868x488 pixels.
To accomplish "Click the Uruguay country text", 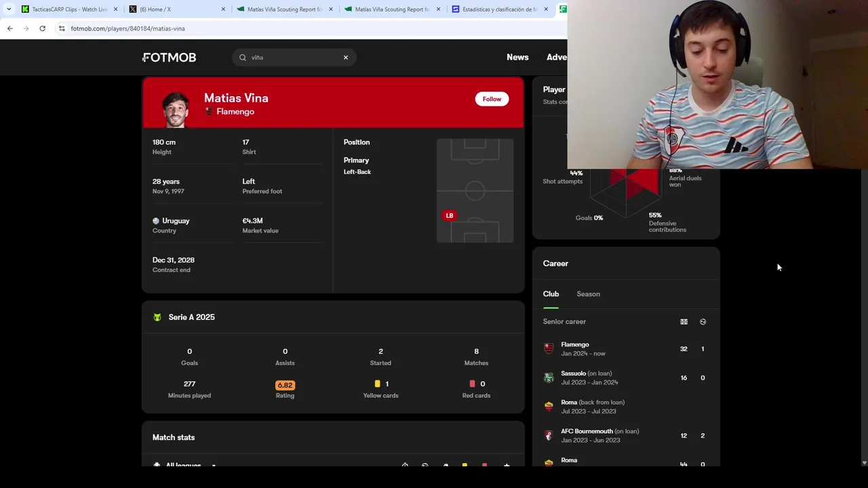I will click(176, 221).
